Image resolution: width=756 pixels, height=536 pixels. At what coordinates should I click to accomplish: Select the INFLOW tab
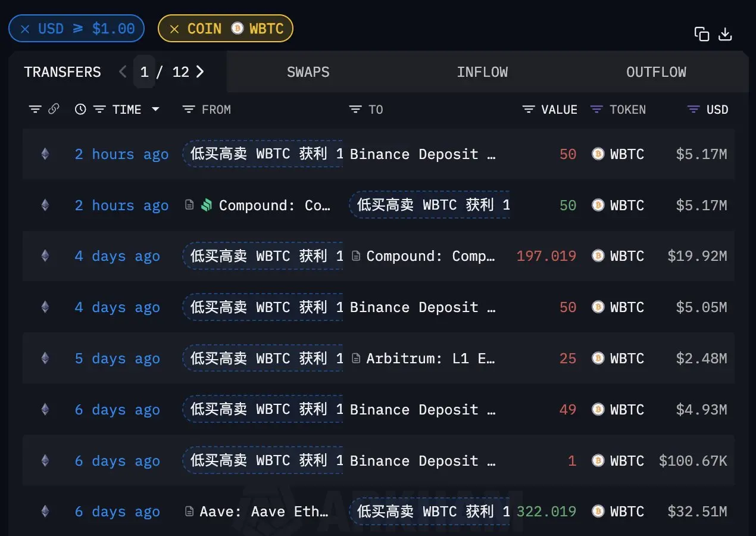483,71
